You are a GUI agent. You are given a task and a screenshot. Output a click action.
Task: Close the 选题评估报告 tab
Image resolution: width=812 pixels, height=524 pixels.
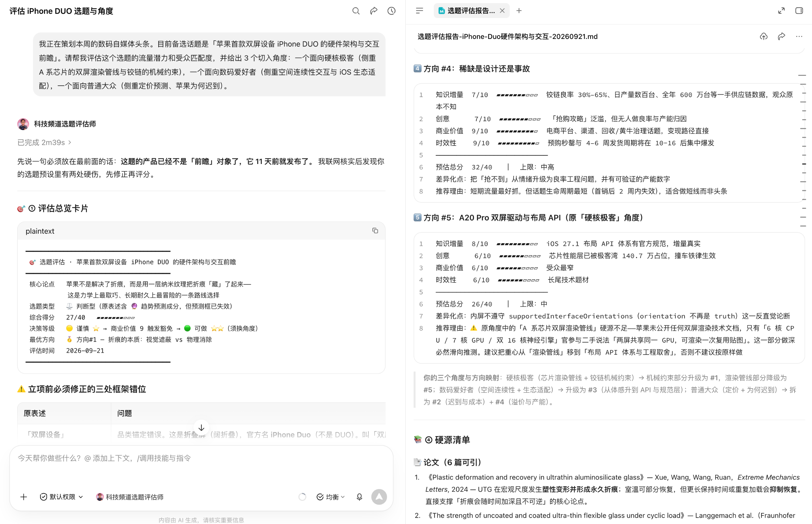click(x=502, y=10)
